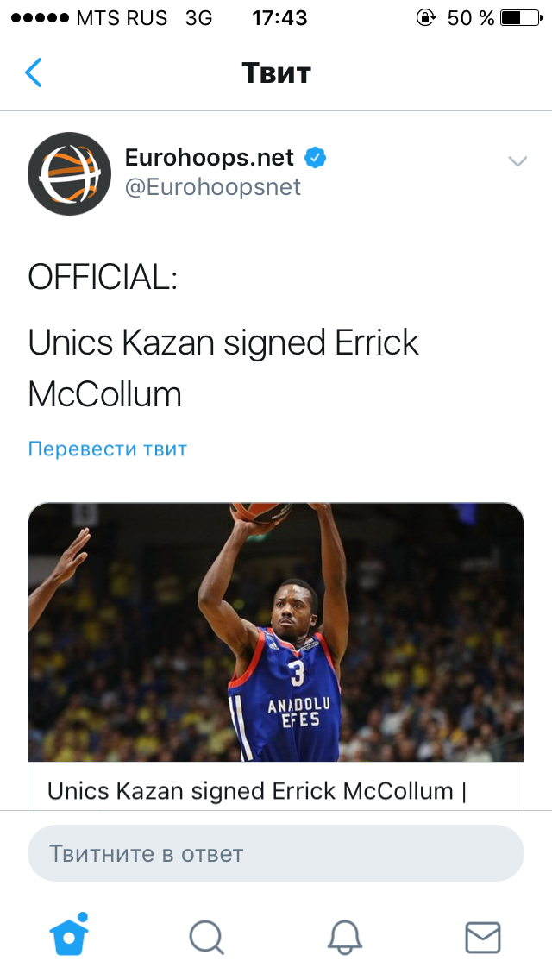Tap the @Eurohoopsnet handle
This screenshot has height=980, width=552.
(212, 187)
